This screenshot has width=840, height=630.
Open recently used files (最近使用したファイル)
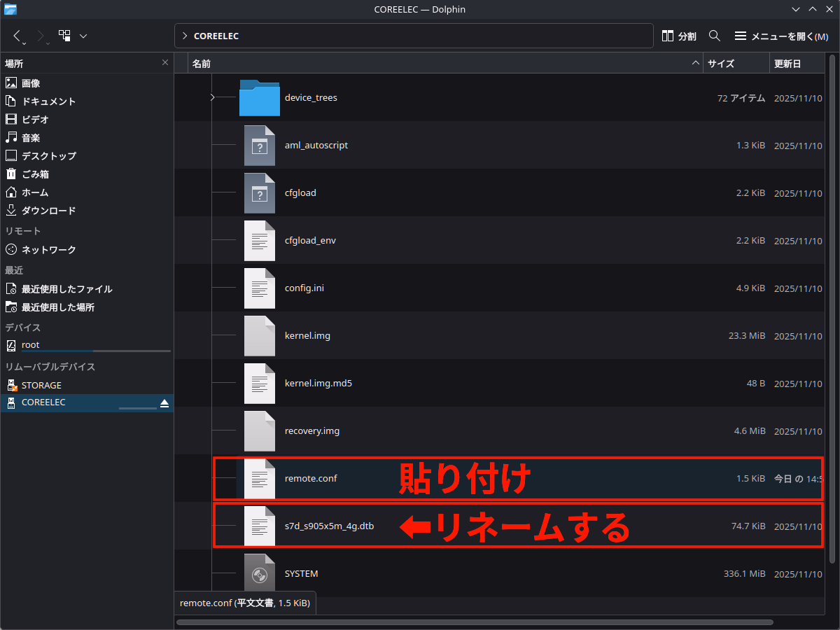click(87, 288)
